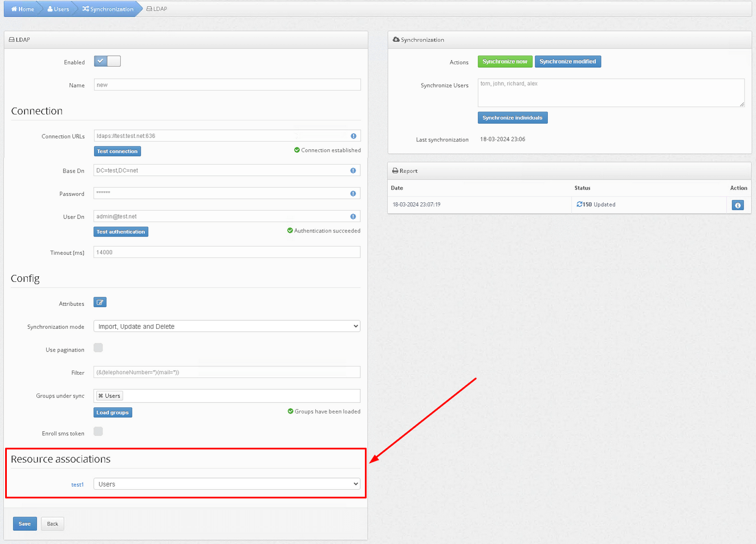Click the LDAP breadcrumb item
This screenshot has width=756, height=544.
tap(157, 9)
